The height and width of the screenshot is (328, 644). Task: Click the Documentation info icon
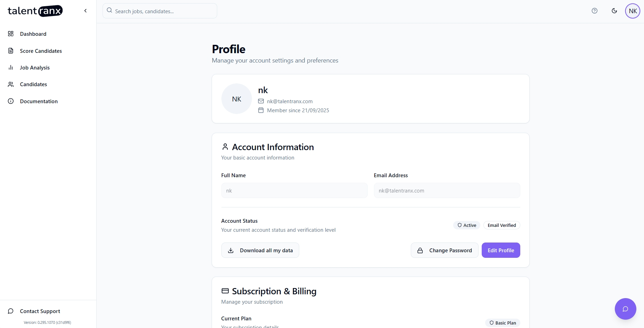pos(11,101)
